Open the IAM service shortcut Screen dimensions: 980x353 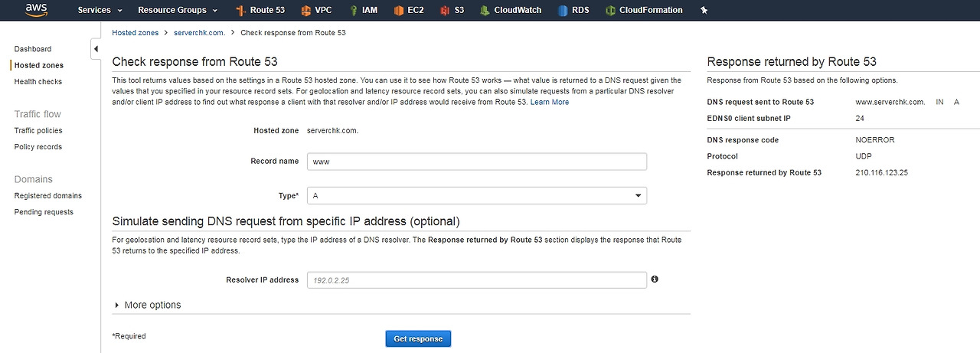click(364, 10)
